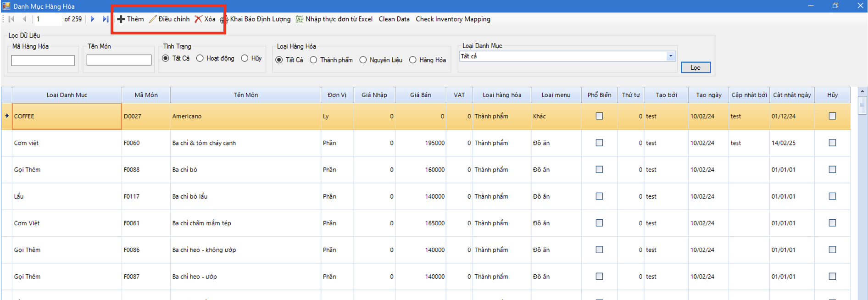Sort by Tên Món column header
This screenshot has height=300, width=868.
click(x=245, y=95)
